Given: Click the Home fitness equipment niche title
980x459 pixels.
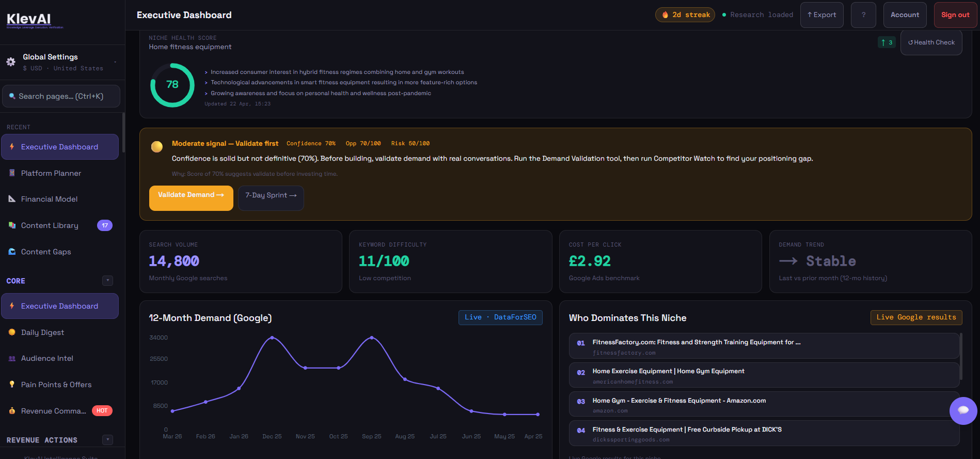Looking at the screenshot, I should [190, 47].
